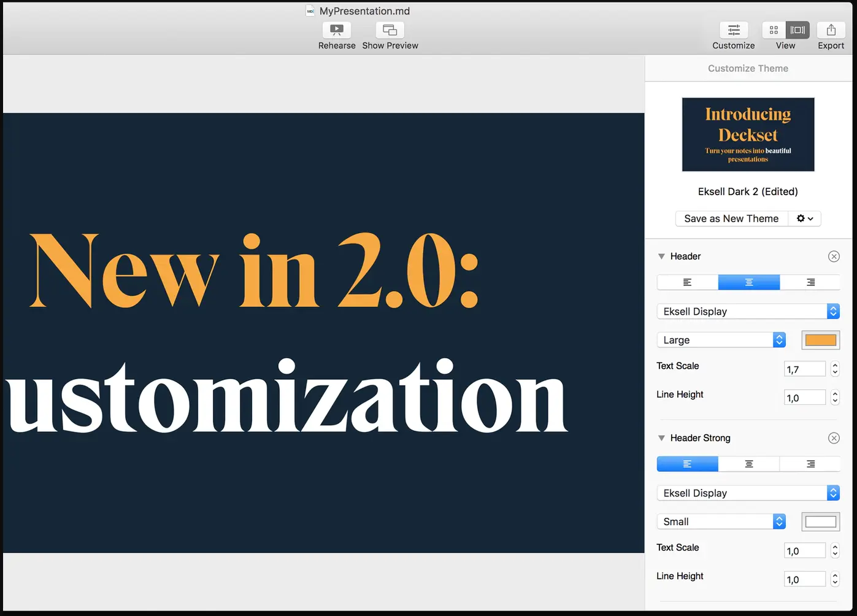This screenshot has height=616, width=857.
Task: Set Header alignment to right
Action: (x=810, y=282)
